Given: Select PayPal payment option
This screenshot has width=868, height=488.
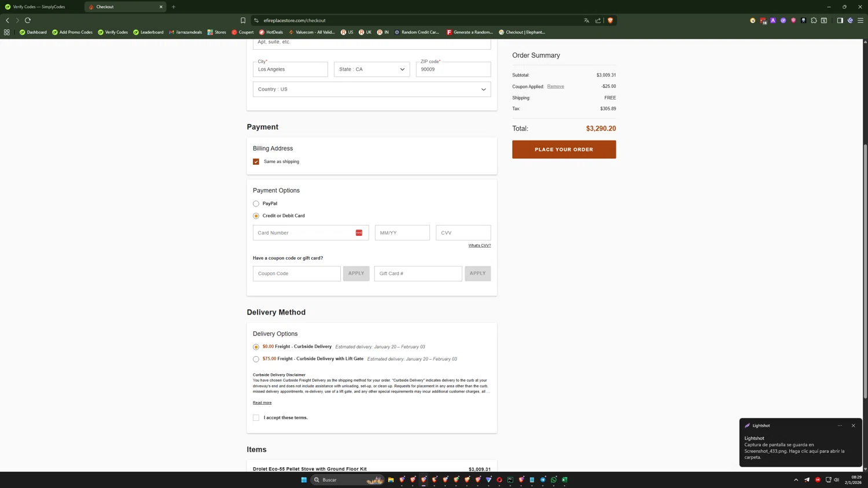Looking at the screenshot, I should [x=256, y=204].
